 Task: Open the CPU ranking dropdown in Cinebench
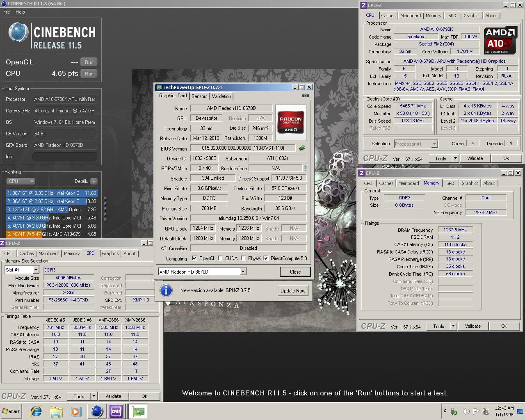click(x=21, y=181)
